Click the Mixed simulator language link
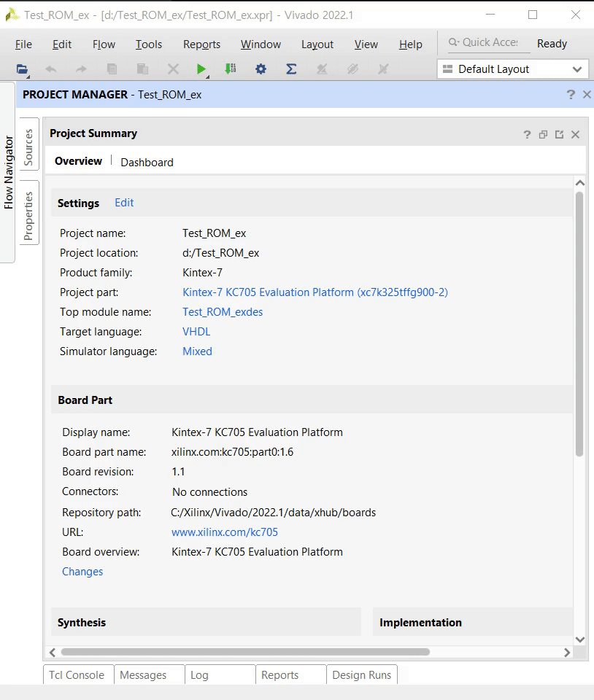 pos(197,351)
